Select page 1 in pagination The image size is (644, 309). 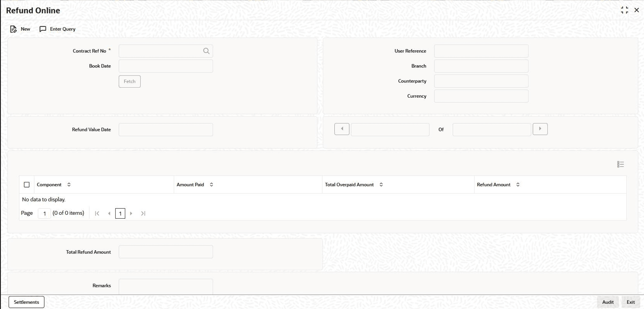tap(120, 213)
